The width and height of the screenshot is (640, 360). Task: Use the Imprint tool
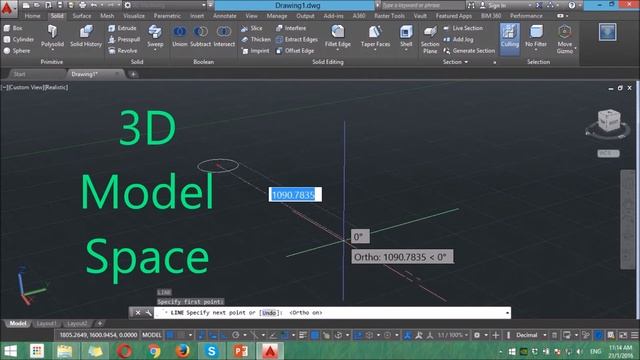point(255,51)
